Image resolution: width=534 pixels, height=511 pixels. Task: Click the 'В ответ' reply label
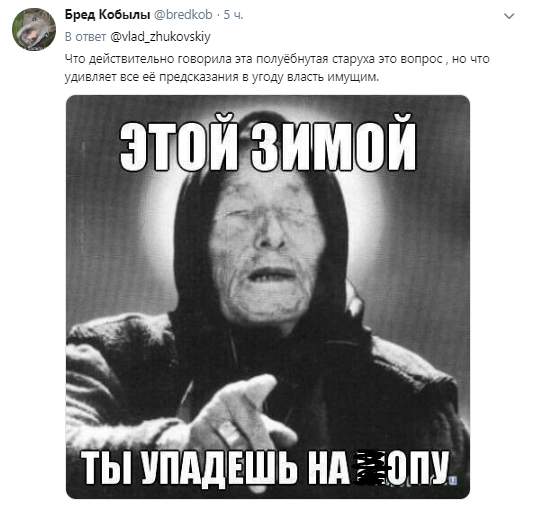tap(85, 37)
